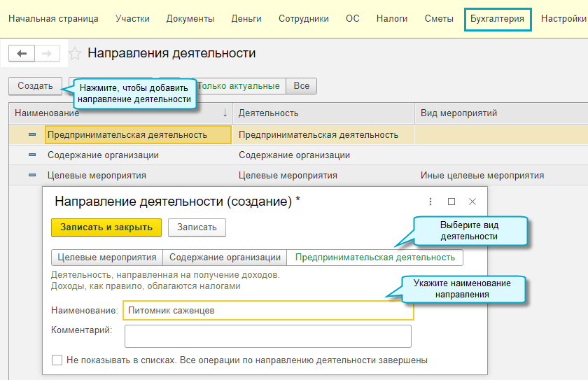
Task: Go to the Сотрудники menu section
Action: 303,19
